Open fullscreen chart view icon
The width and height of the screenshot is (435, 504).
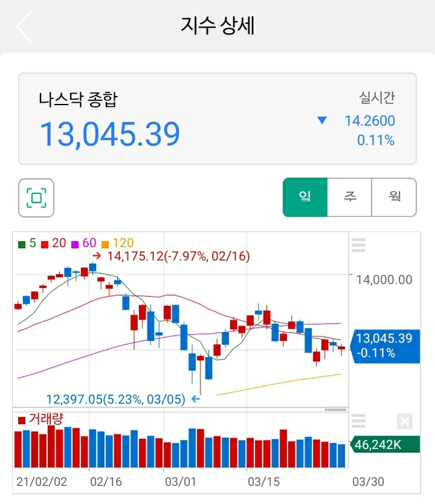point(36,198)
